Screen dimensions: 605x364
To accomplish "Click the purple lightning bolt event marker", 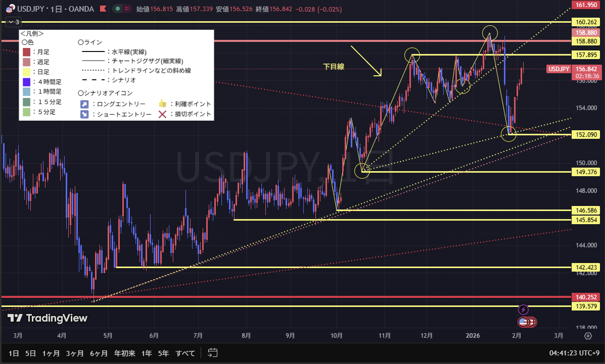I will coord(524,309).
